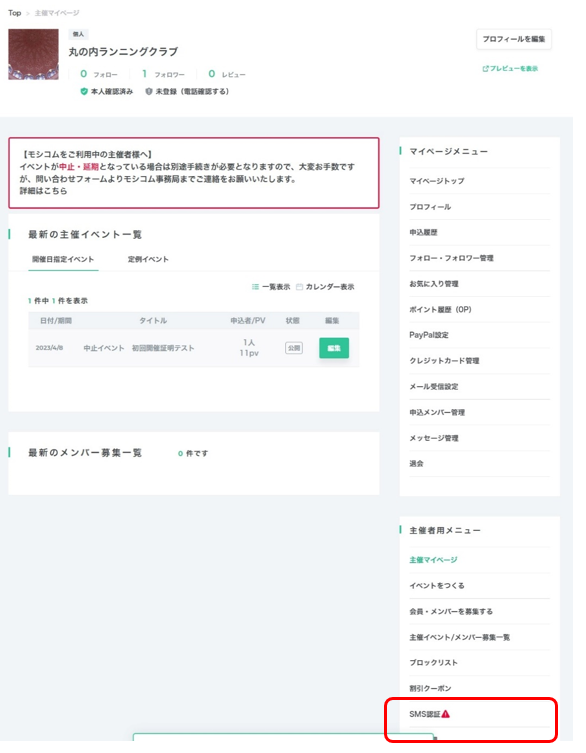Click 1 フォロワー count
The height and width of the screenshot is (753, 586).
point(163,74)
